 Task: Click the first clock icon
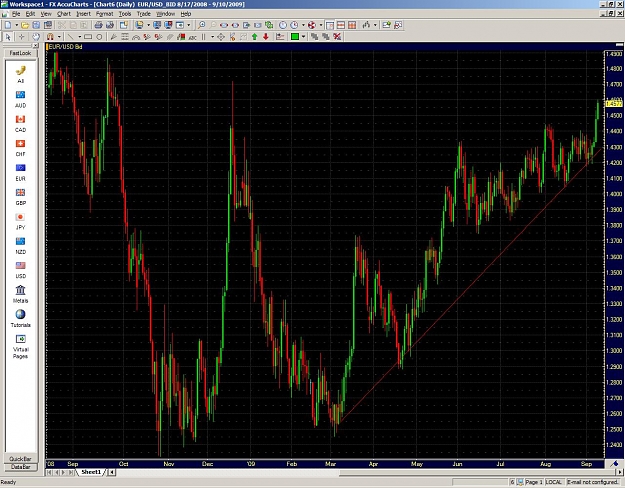click(x=283, y=25)
